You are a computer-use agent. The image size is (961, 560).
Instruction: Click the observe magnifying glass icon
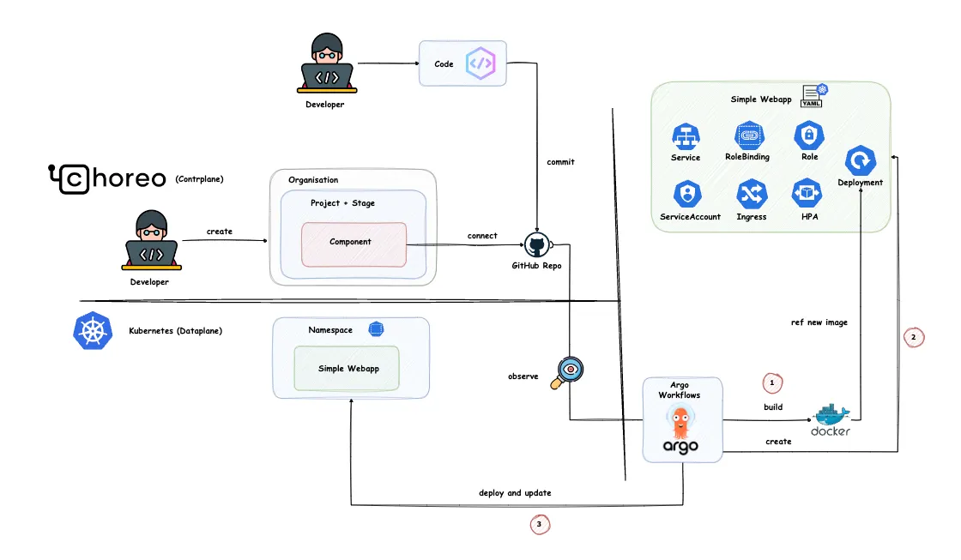(567, 372)
